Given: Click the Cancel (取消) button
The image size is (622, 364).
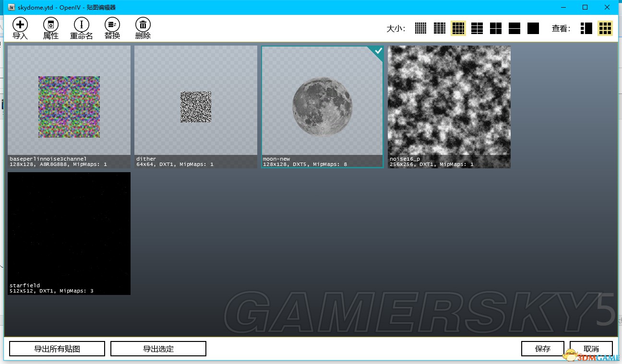Looking at the screenshot, I should [591, 349].
